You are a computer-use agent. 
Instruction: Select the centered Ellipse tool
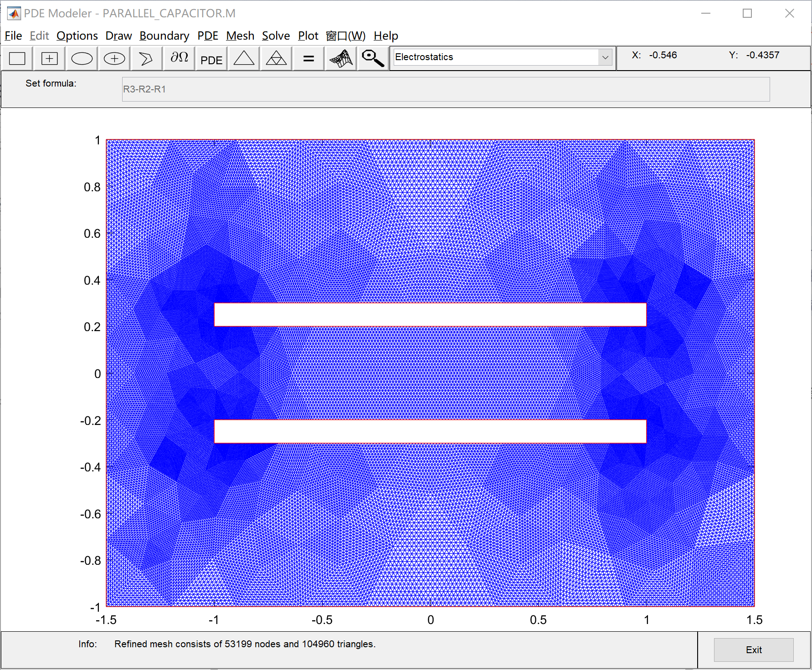point(114,58)
